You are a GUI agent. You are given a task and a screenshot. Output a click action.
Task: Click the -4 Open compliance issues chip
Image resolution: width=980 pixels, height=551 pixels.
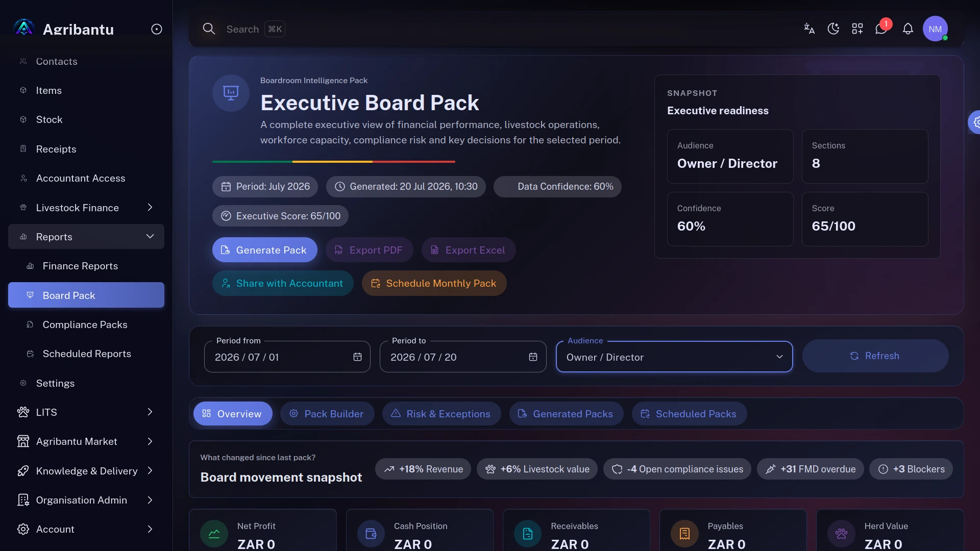pos(677,469)
